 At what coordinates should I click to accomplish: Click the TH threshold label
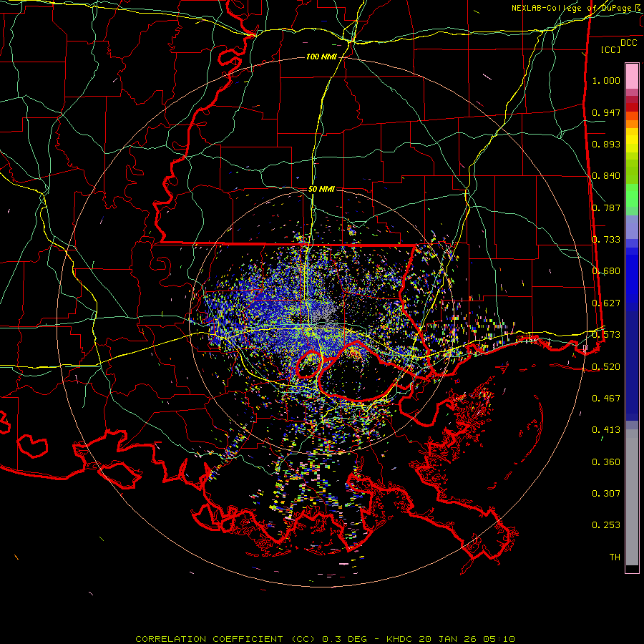(615, 557)
